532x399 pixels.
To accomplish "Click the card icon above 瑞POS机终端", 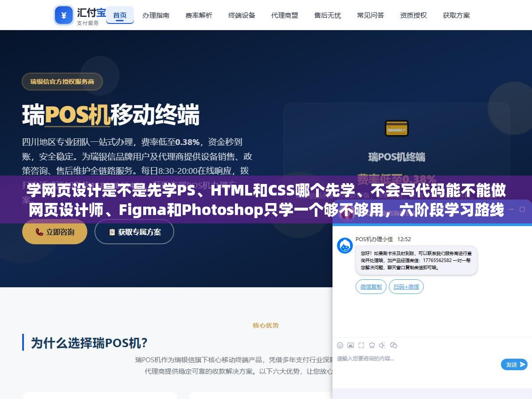I will tap(396, 129).
